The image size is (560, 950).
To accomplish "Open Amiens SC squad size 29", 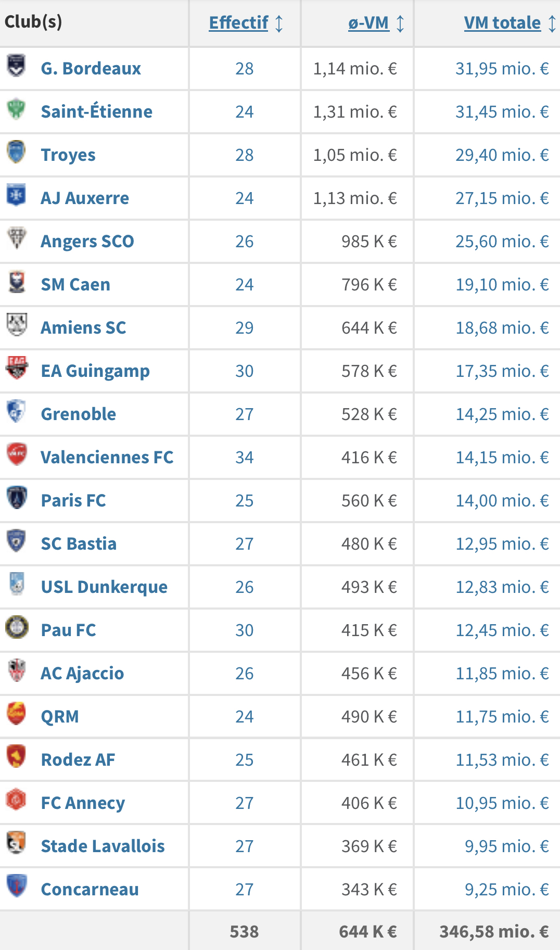I will click(244, 328).
